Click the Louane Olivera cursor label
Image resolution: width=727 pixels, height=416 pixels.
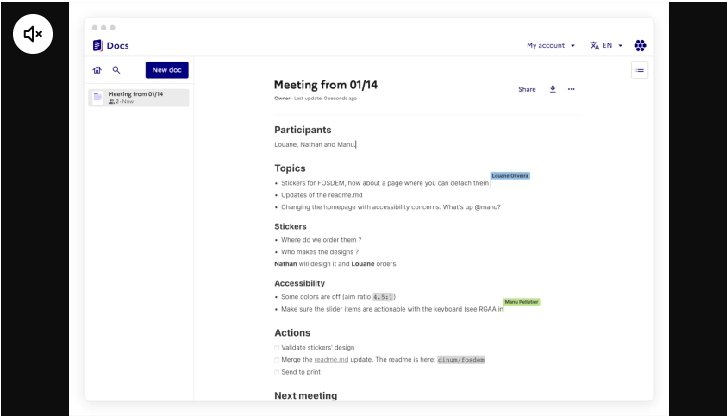(x=510, y=176)
